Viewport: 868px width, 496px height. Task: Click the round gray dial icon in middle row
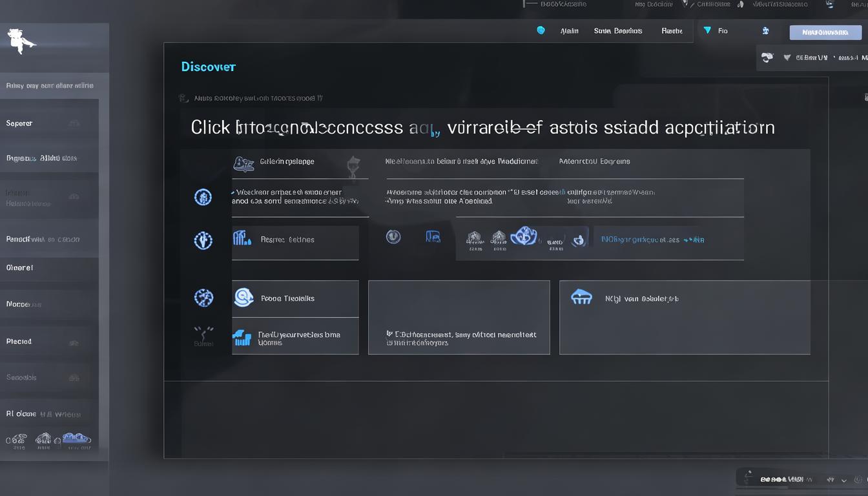tap(393, 237)
